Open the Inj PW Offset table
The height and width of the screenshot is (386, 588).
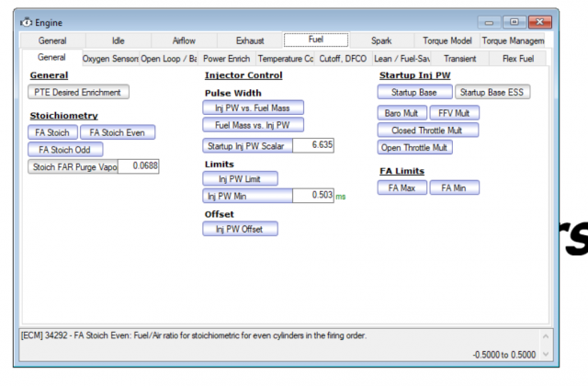(240, 229)
